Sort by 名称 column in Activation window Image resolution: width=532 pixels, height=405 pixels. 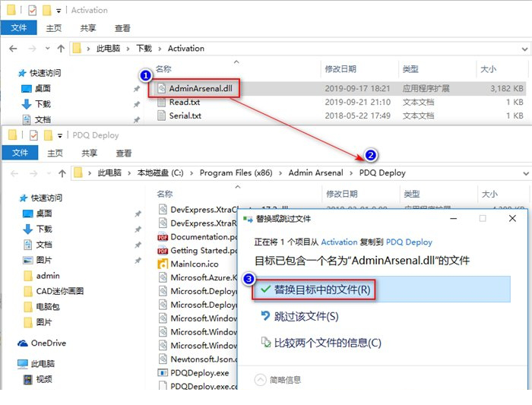(x=163, y=69)
